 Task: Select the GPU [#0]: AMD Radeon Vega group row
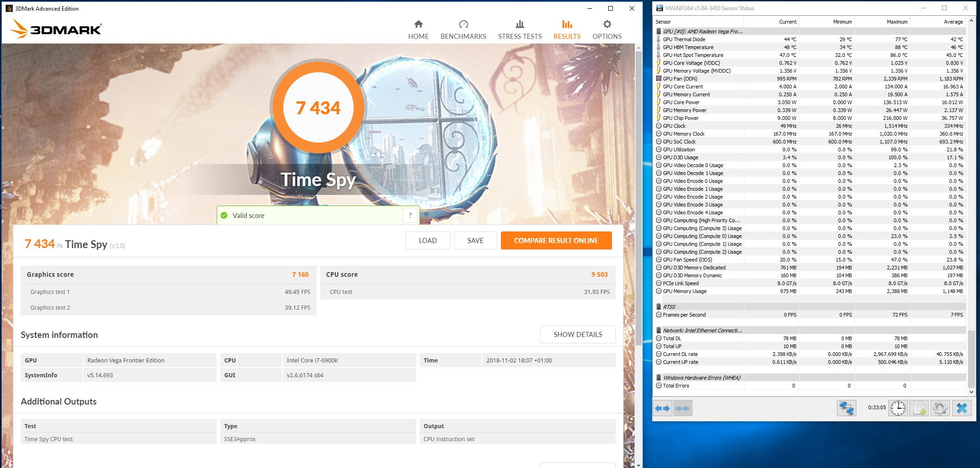810,31
